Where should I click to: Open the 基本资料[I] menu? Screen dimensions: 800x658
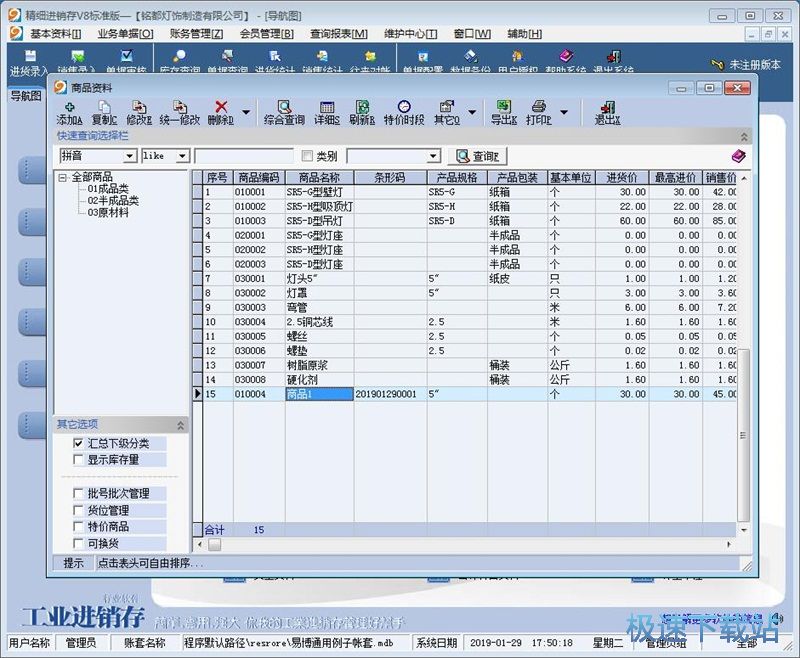point(55,34)
